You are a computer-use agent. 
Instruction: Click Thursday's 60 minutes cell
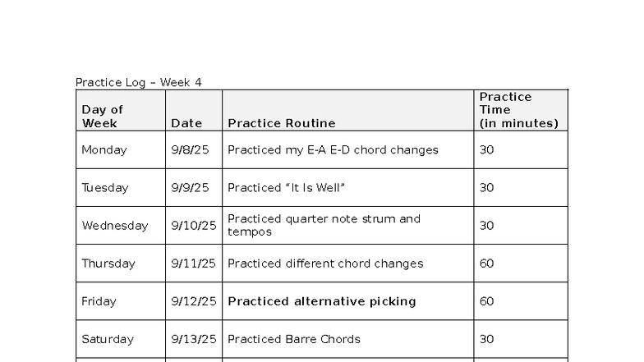(487, 263)
